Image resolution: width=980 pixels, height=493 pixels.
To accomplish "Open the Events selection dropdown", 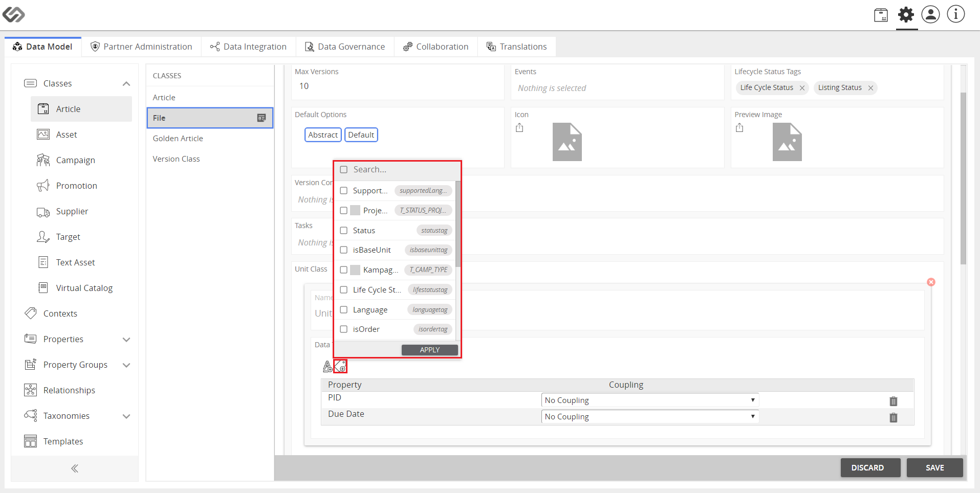I will pos(617,88).
